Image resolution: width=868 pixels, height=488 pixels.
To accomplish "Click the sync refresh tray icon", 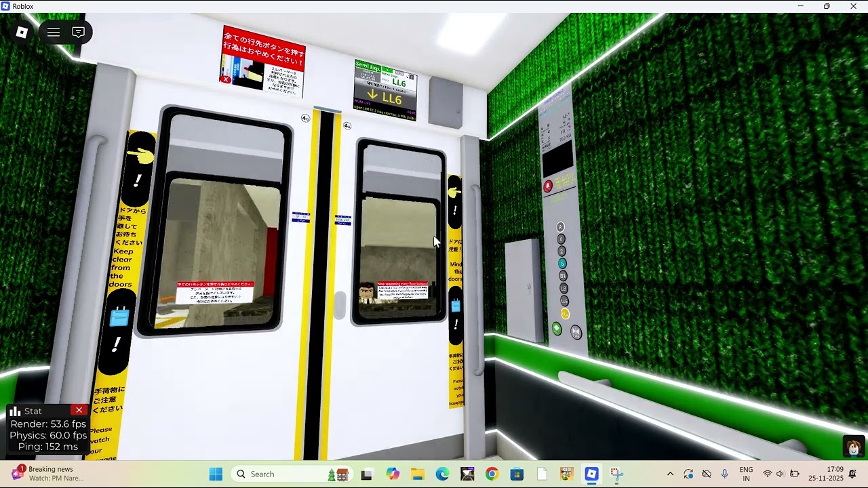I will [688, 474].
